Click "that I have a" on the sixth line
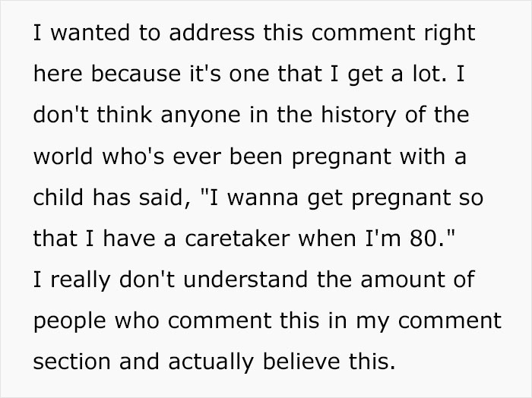532x398 pixels. (110, 244)
